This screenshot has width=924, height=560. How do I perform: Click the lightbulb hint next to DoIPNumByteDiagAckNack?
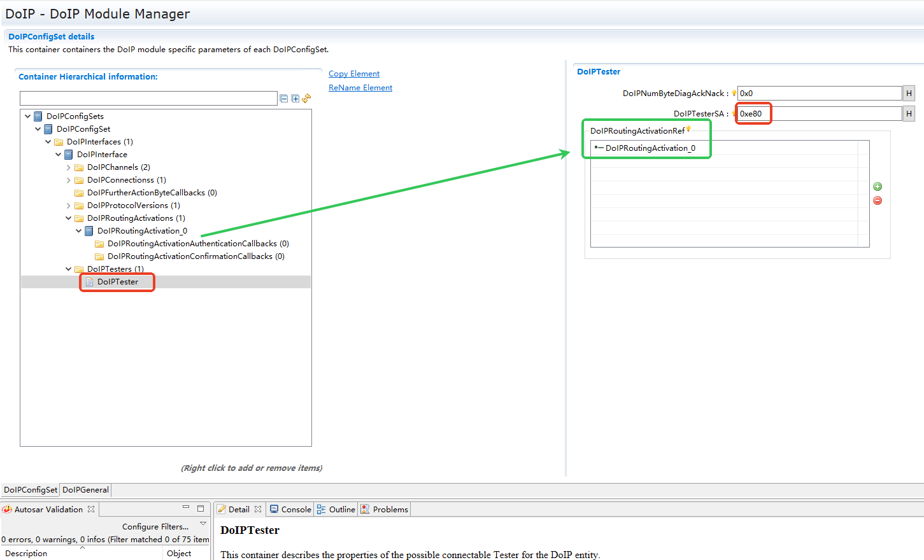[x=734, y=93]
